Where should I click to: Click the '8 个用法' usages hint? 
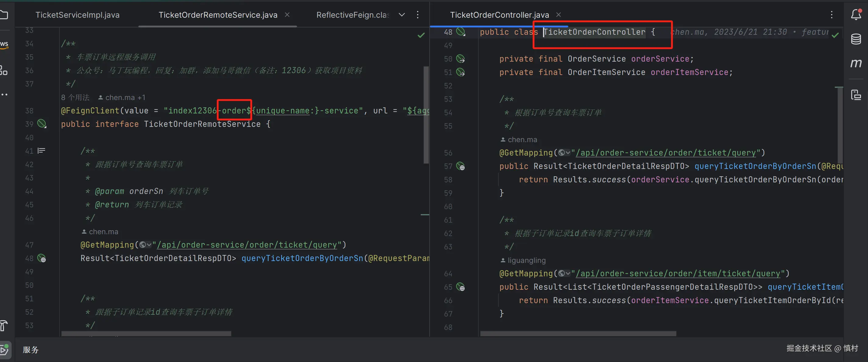pyautogui.click(x=75, y=97)
